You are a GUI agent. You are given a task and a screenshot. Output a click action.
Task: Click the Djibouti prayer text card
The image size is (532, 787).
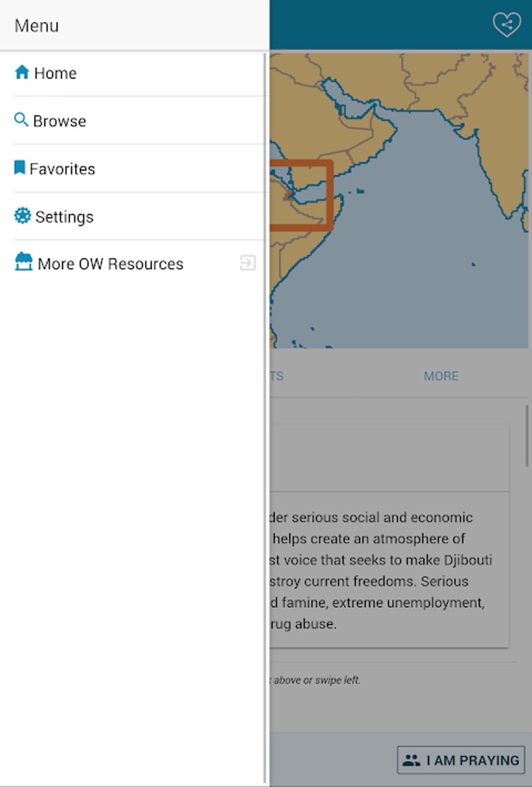[x=386, y=570]
